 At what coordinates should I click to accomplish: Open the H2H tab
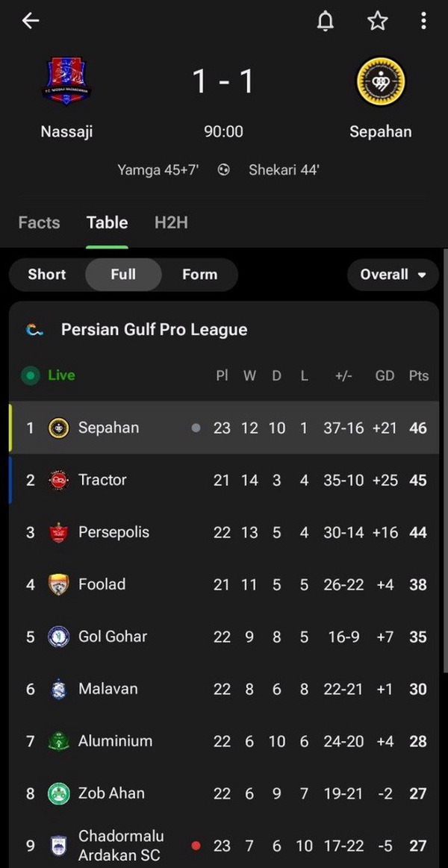pyautogui.click(x=171, y=222)
